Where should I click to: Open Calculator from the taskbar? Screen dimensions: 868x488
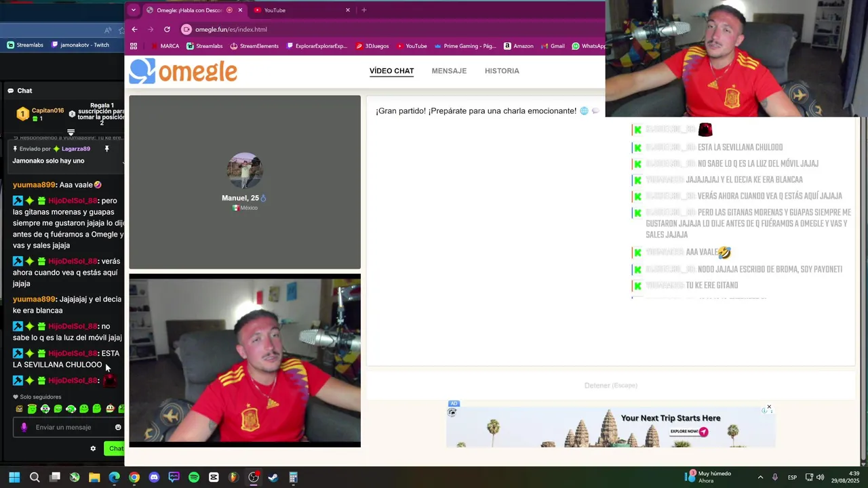tap(293, 477)
